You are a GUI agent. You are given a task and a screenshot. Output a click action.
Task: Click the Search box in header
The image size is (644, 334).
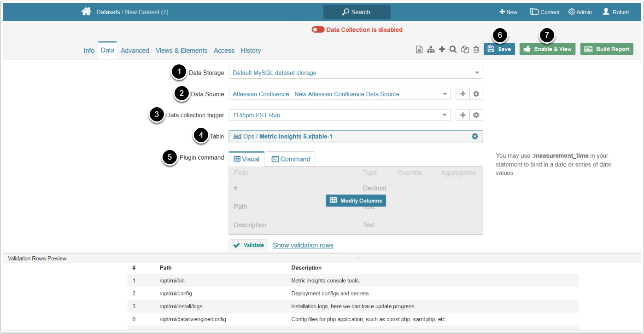(357, 12)
